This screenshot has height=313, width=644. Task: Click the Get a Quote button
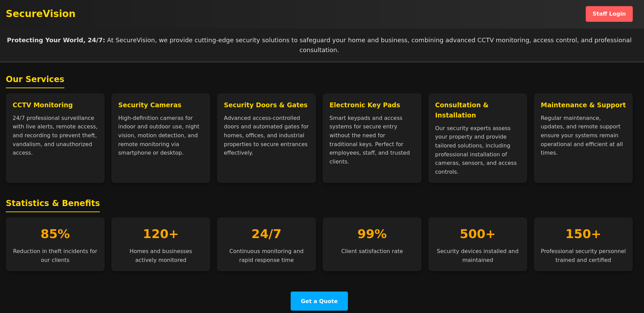tap(319, 301)
